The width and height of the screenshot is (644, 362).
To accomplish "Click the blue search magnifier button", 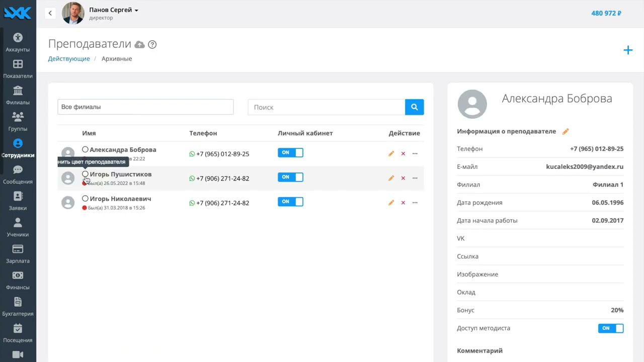I will [415, 107].
